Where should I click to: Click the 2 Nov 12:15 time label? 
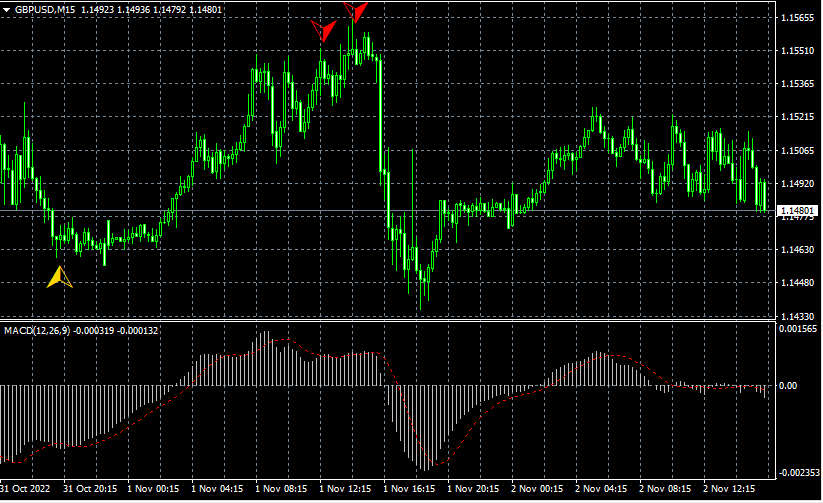point(730,489)
